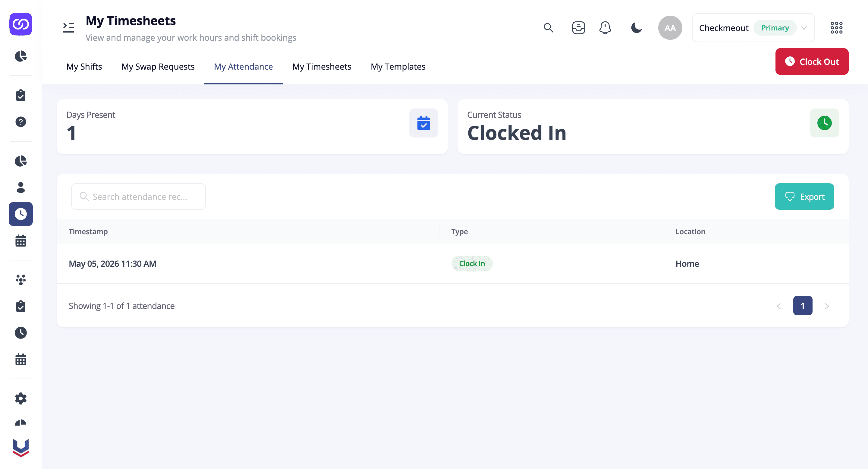Go to page 1 of attendance
This screenshot has height=469, width=868.
click(x=803, y=306)
